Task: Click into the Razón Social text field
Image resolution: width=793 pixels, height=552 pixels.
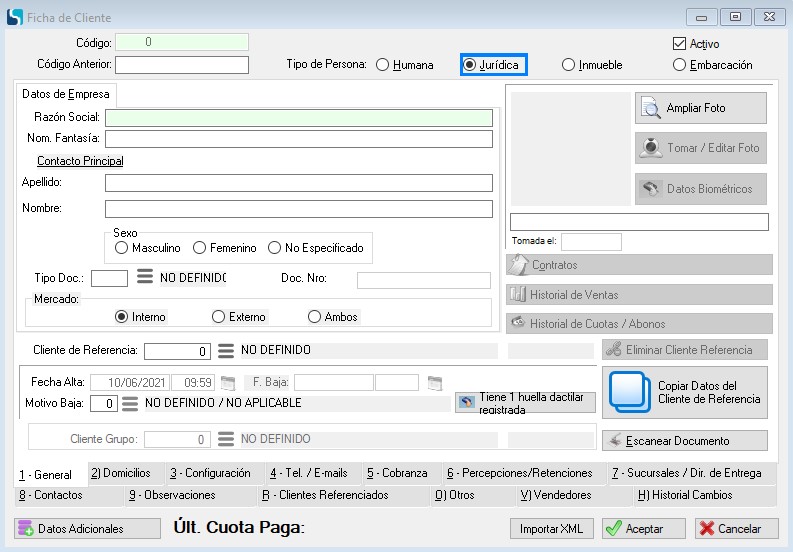Action: (298, 118)
